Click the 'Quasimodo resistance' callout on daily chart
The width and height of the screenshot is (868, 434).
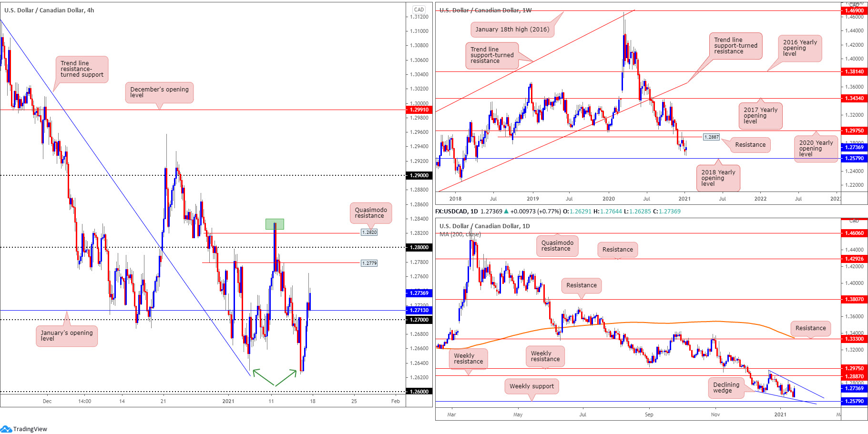tap(557, 246)
